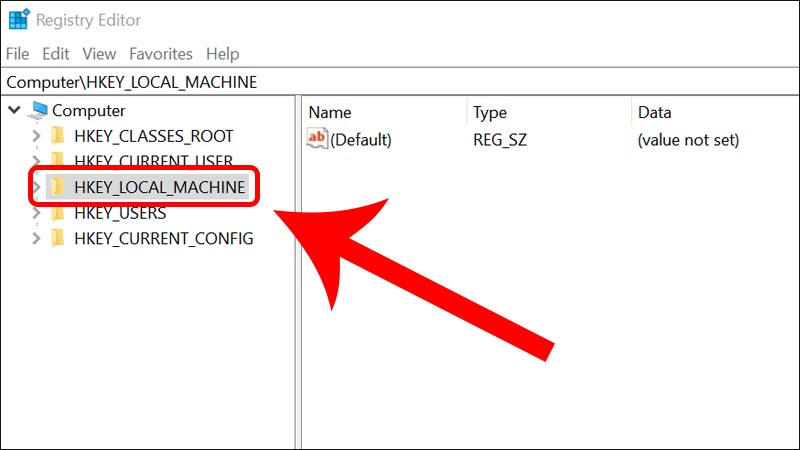The width and height of the screenshot is (800, 450).
Task: Open the File menu
Action: pos(17,54)
